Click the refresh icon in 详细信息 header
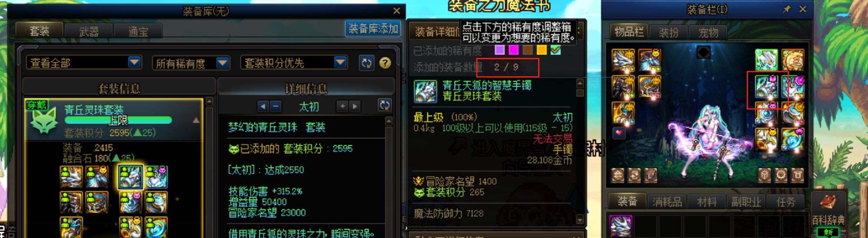 coord(385,105)
